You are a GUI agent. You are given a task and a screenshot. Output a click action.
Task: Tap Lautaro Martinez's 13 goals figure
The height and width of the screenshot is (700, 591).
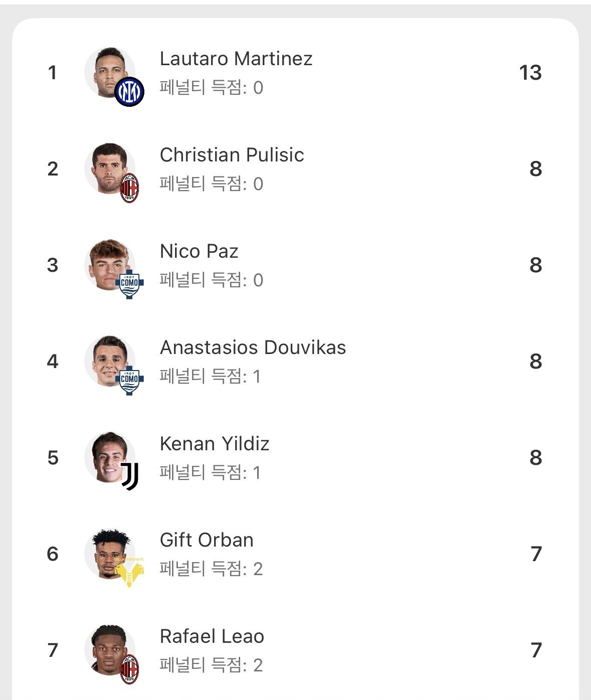[530, 73]
